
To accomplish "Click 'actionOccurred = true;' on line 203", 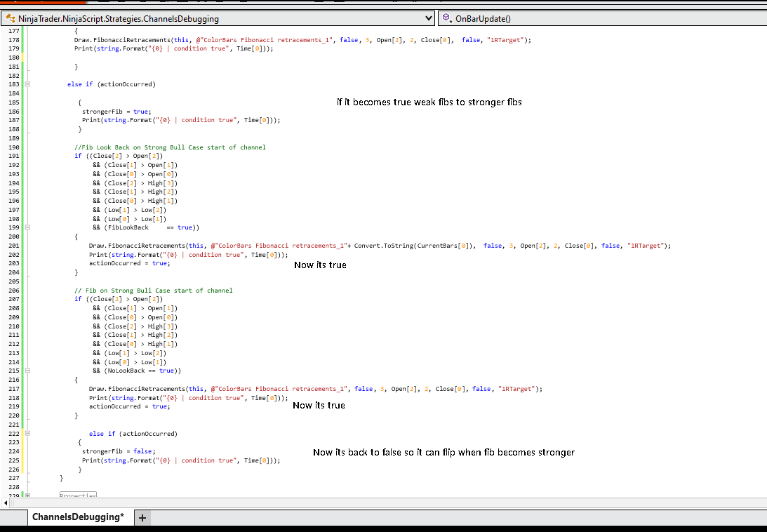I will point(129,263).
